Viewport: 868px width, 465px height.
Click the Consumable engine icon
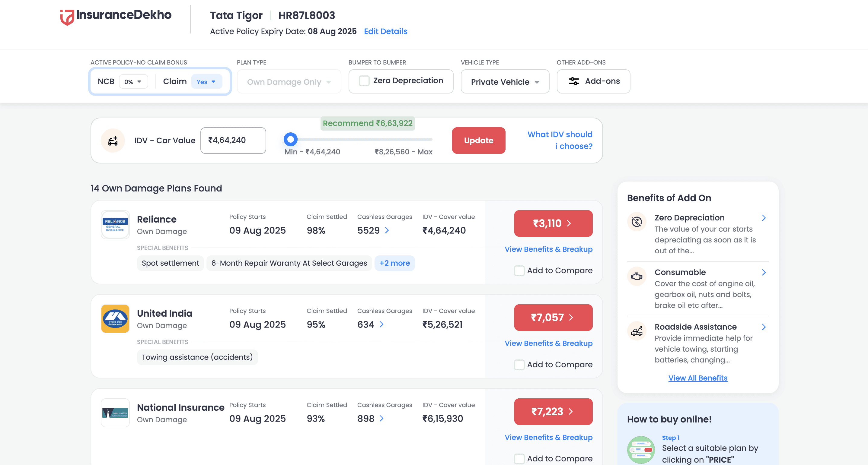click(637, 277)
